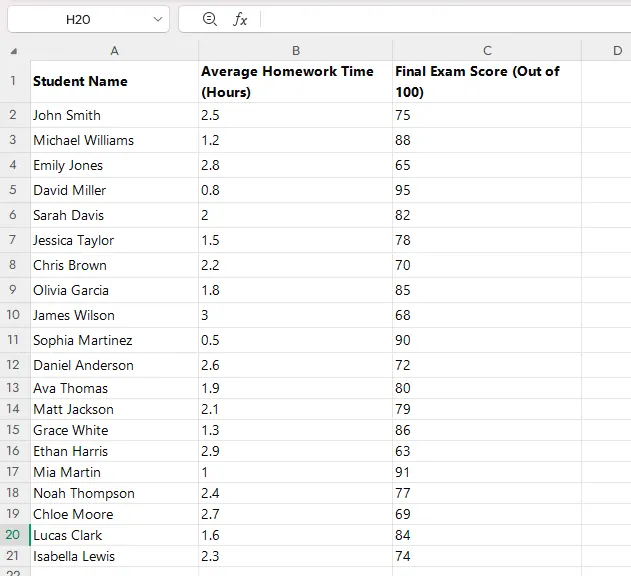Click Average Homework Time header cell
631x576 pixels.
click(295, 81)
